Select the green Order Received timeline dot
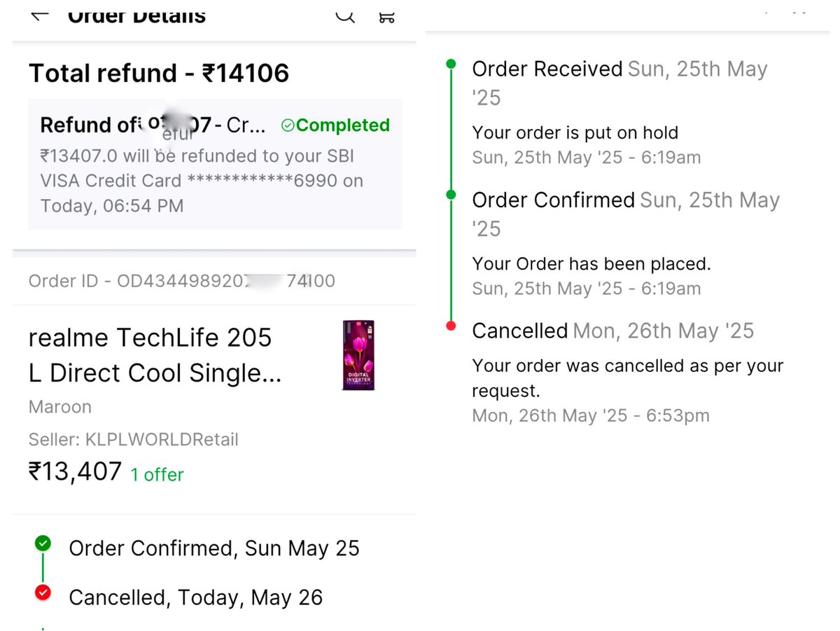This screenshot has height=631, width=840. [451, 64]
